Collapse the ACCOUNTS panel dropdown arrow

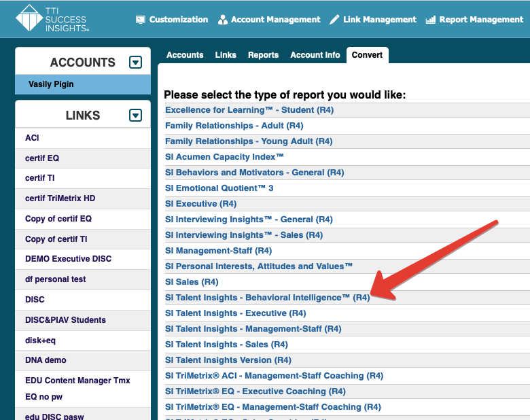135,63
